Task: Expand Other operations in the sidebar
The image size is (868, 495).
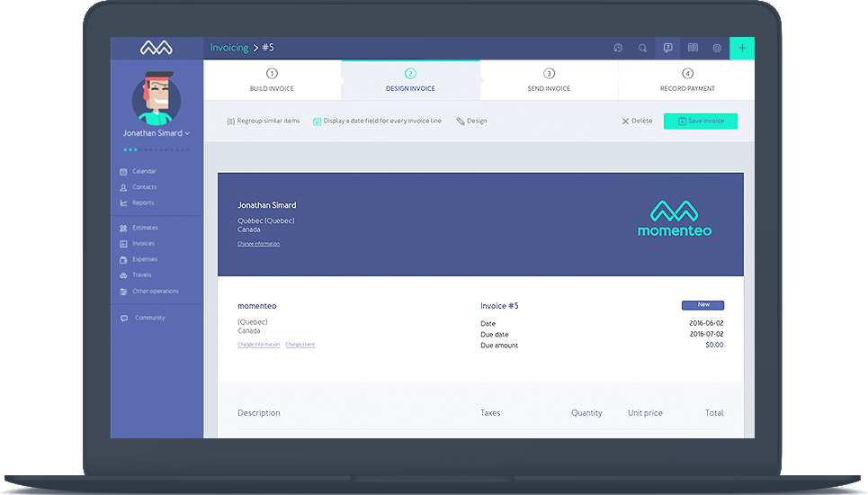Action: click(155, 292)
